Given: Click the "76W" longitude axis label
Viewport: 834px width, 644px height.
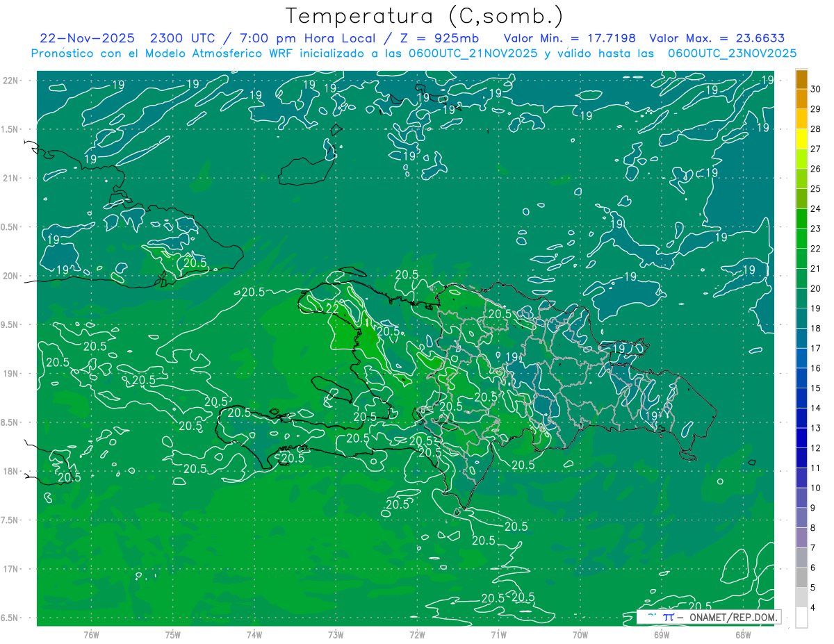Looking at the screenshot, I should point(91,634).
